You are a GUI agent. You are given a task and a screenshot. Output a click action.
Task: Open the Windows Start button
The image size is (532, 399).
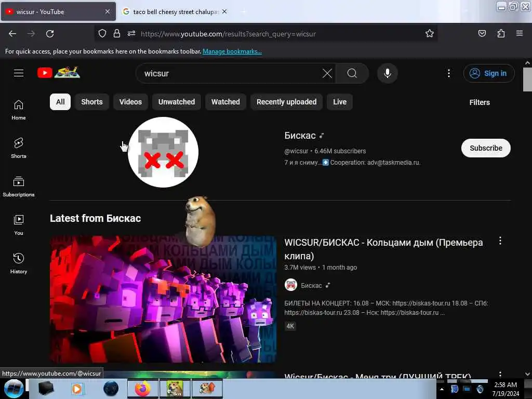(14, 389)
